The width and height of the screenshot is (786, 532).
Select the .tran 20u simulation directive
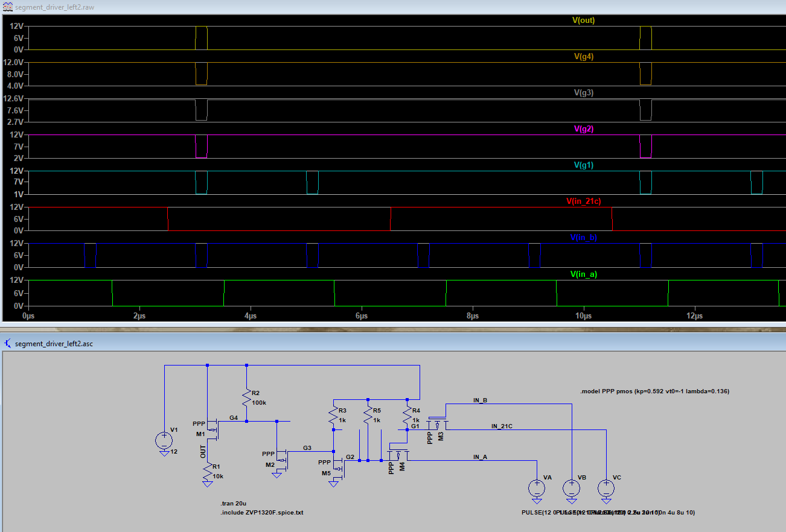(234, 503)
